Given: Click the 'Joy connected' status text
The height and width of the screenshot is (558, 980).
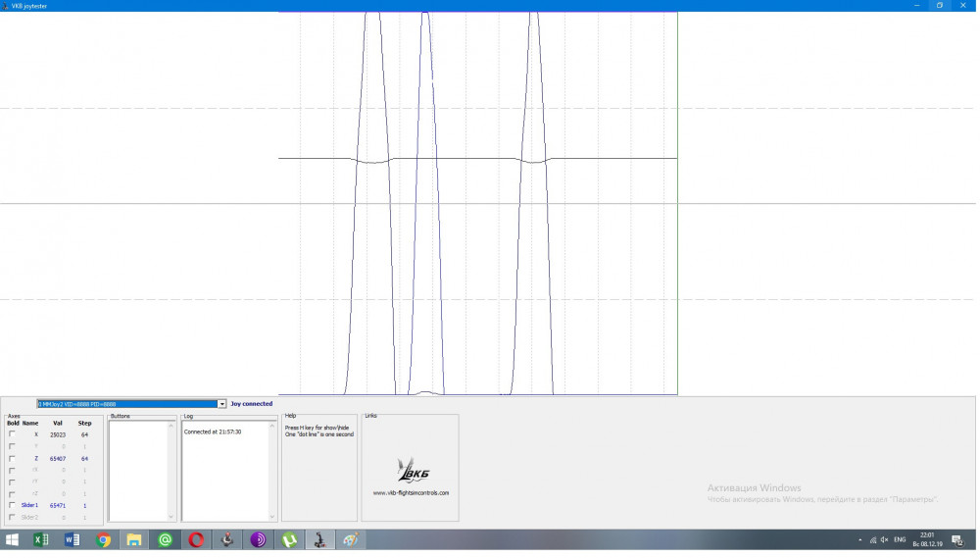Looking at the screenshot, I should tap(252, 405).
